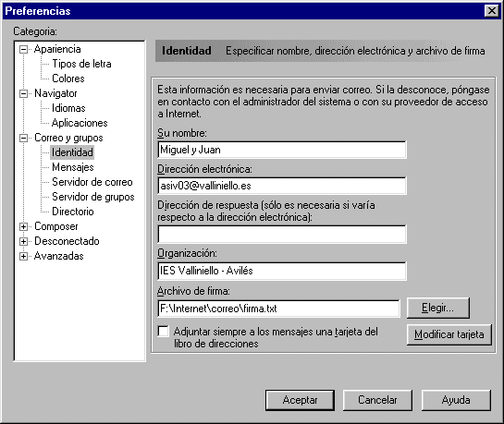Expand the Avanzadas category

(23, 256)
